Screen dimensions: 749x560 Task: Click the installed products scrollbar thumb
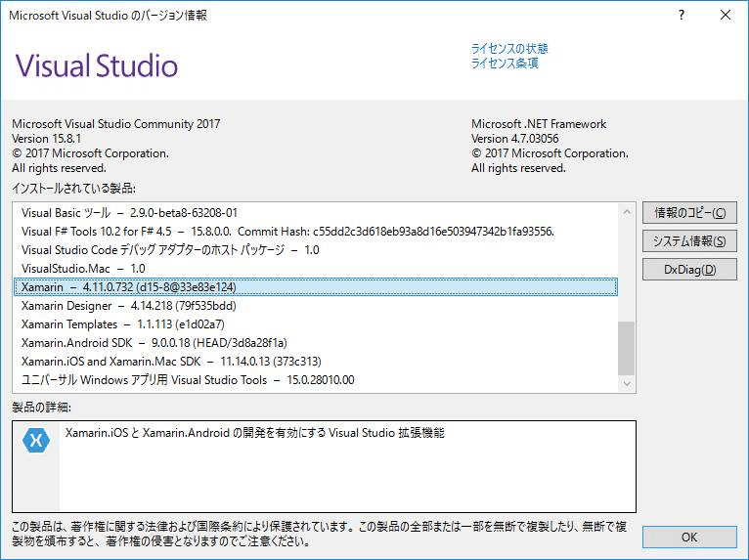[626, 348]
